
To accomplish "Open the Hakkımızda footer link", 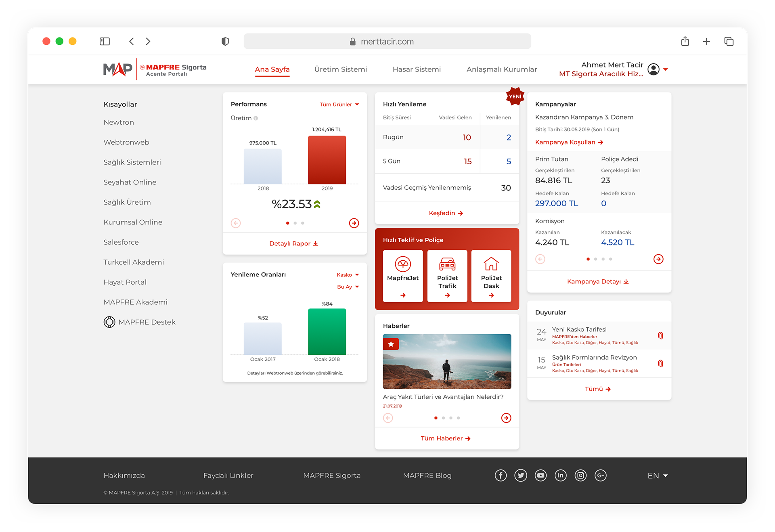I will pyautogui.click(x=124, y=475).
